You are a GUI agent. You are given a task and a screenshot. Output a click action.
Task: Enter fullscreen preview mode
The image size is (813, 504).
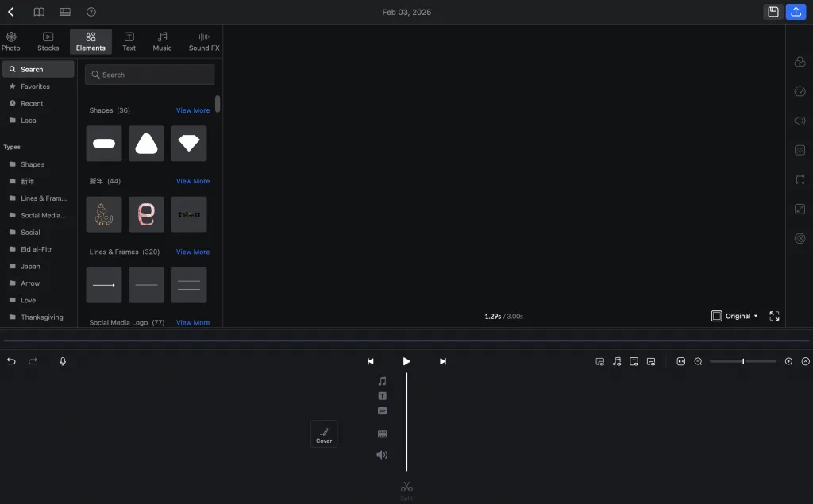coord(774,316)
